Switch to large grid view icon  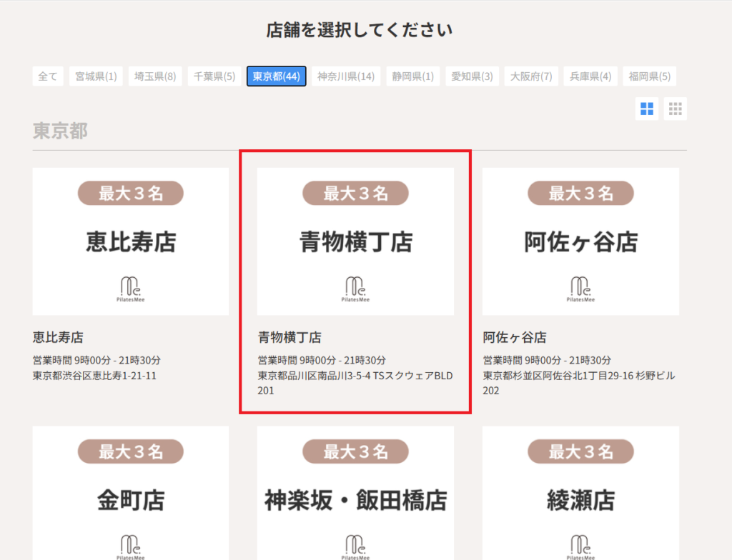tap(647, 109)
